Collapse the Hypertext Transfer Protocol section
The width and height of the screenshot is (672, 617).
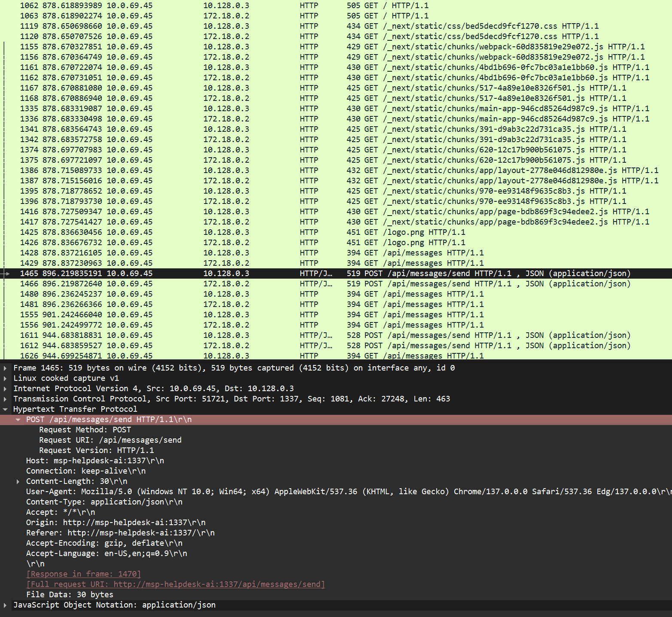(x=5, y=409)
